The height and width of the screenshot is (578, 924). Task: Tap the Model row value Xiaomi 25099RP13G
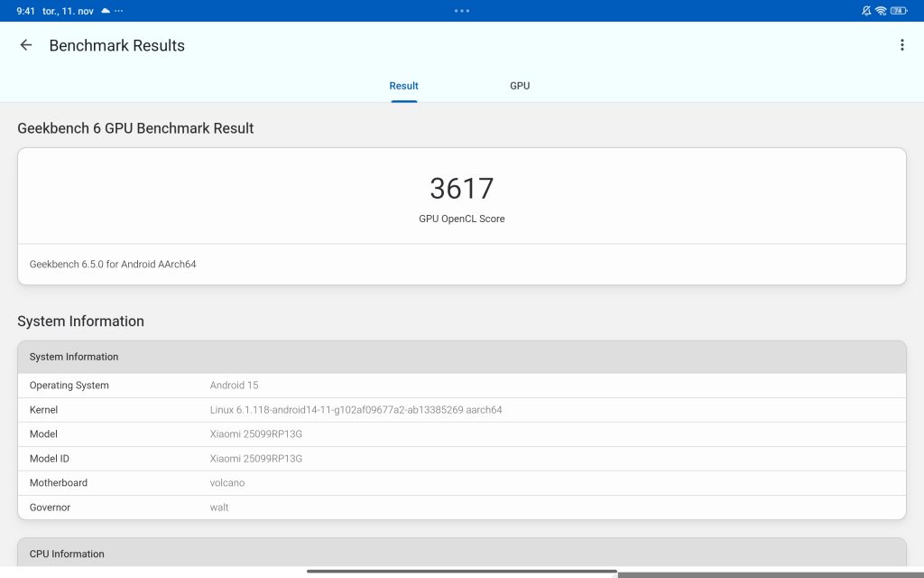pos(256,434)
